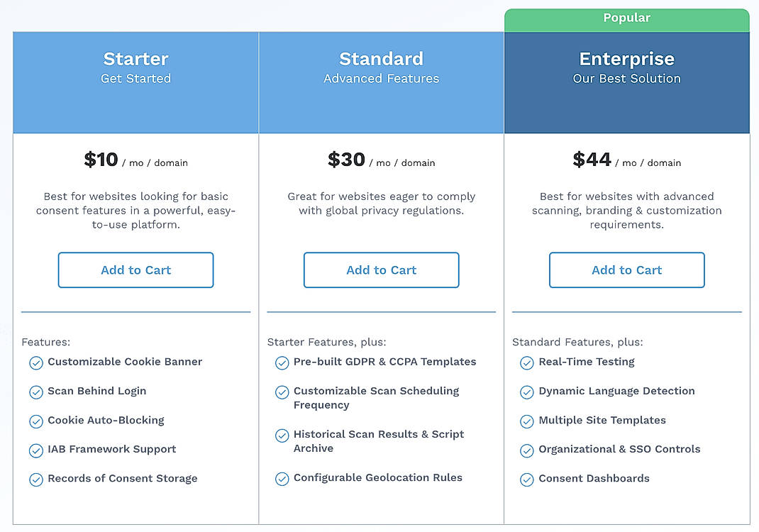Click the checkmark icon beside Customizable Cookie Banner
The height and width of the screenshot is (532, 759).
point(36,362)
